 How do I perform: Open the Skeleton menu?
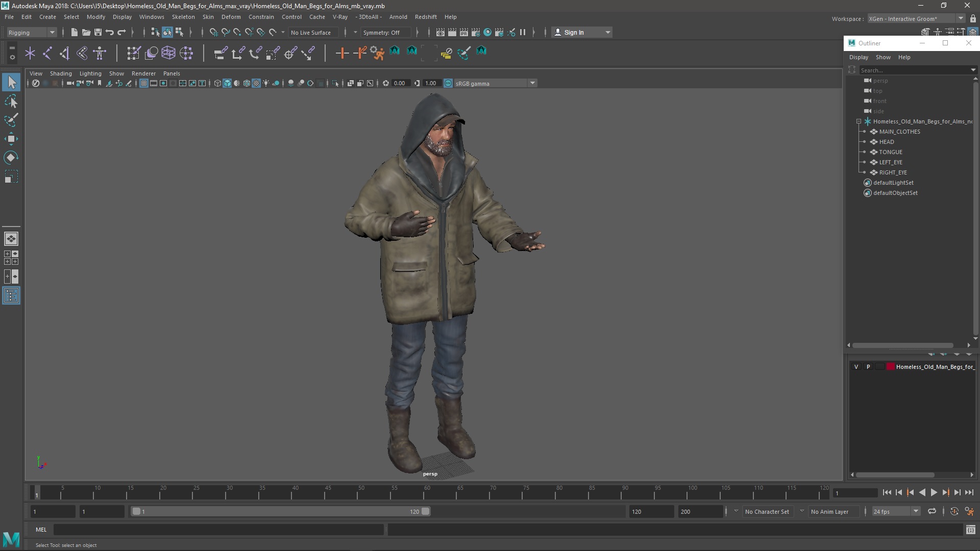coord(183,17)
